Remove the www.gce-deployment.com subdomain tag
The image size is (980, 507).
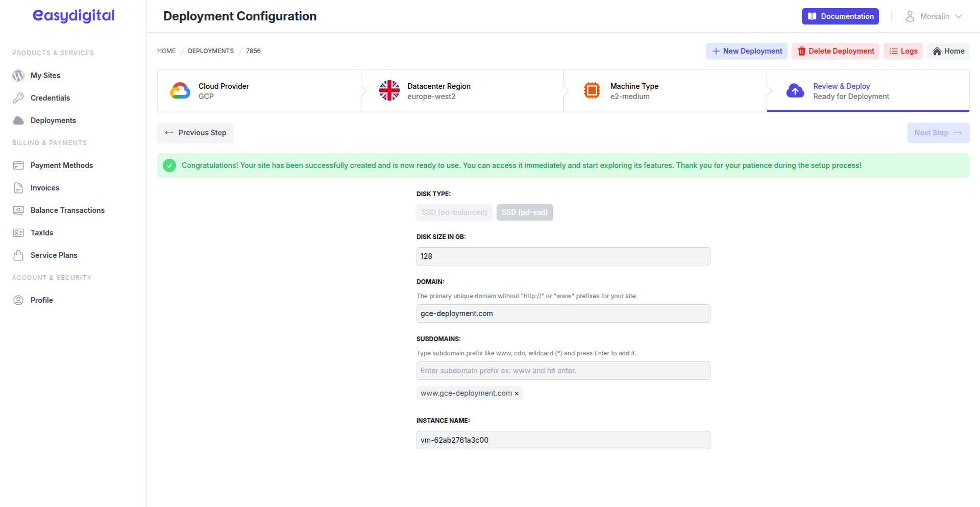point(517,393)
